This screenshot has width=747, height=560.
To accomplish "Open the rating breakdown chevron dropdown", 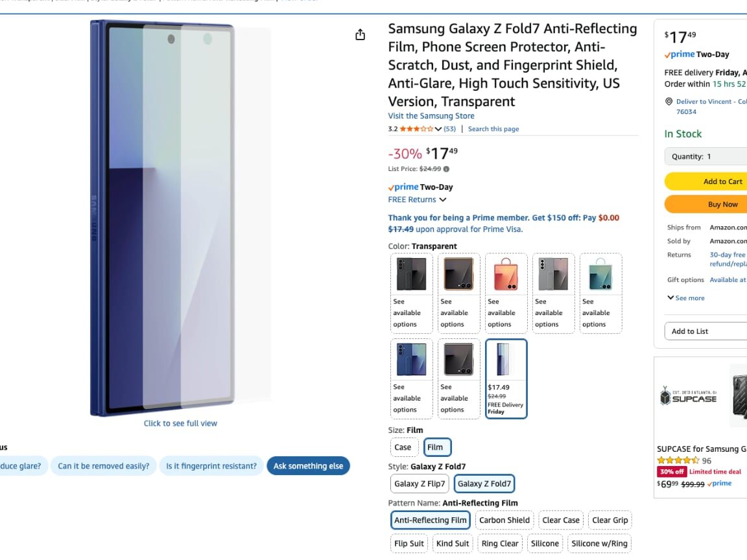I will (438, 129).
